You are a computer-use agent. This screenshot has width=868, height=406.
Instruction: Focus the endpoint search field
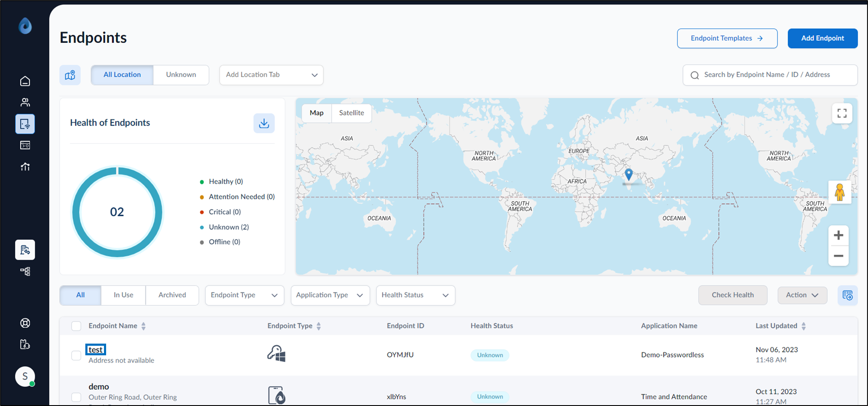point(770,75)
